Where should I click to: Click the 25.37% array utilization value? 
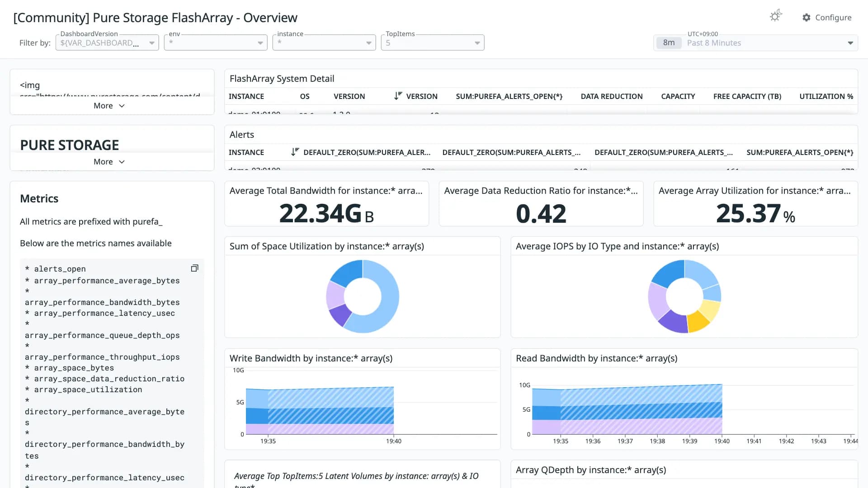pyautogui.click(x=755, y=213)
